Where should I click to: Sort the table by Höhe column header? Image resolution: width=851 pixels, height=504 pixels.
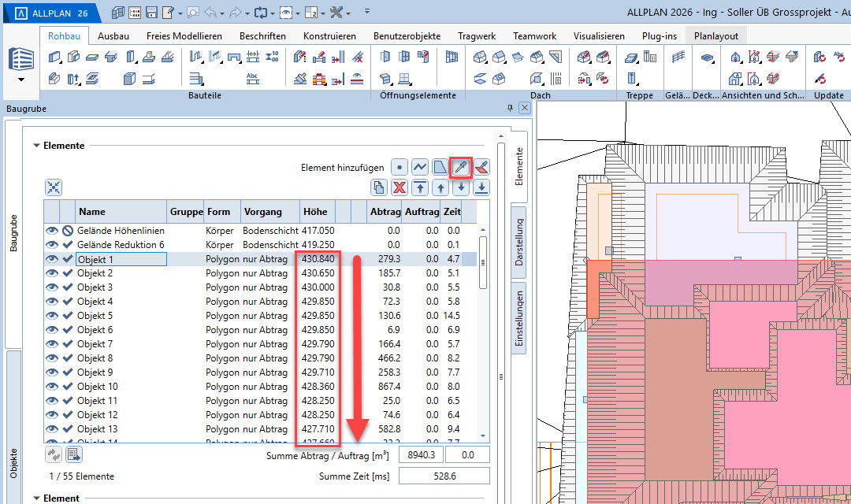pyautogui.click(x=314, y=212)
